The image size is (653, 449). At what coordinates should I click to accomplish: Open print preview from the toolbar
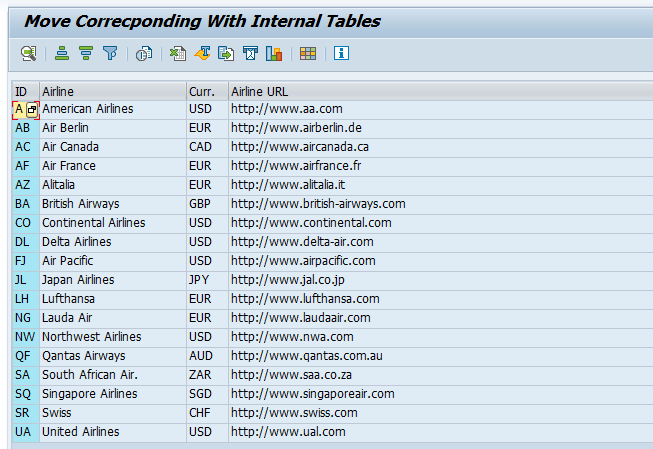pos(143,53)
